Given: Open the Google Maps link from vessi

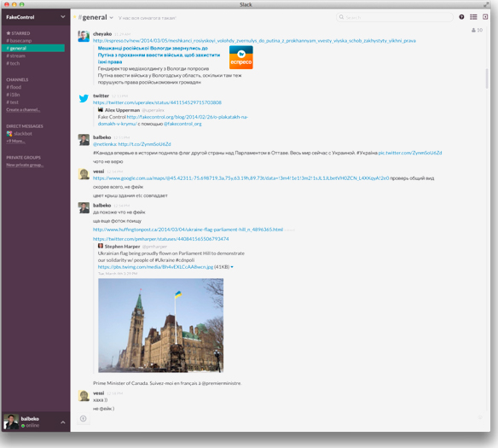Looking at the screenshot, I should (x=240, y=178).
